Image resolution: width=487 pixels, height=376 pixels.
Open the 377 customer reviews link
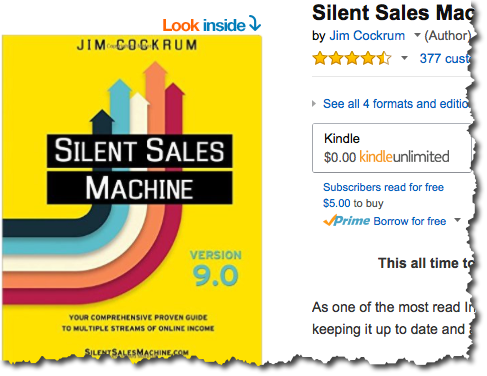tap(445, 59)
